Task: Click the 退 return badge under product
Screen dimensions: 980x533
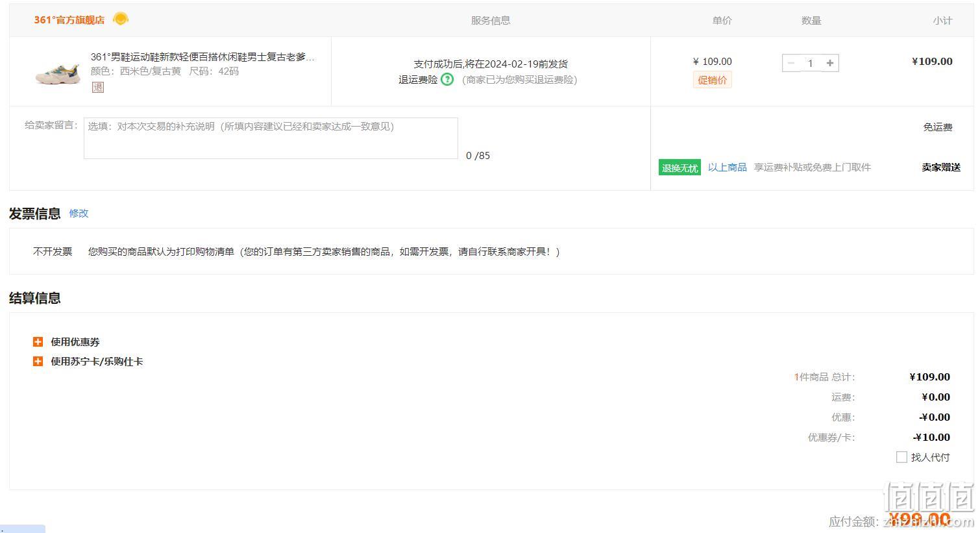Action: pos(98,87)
